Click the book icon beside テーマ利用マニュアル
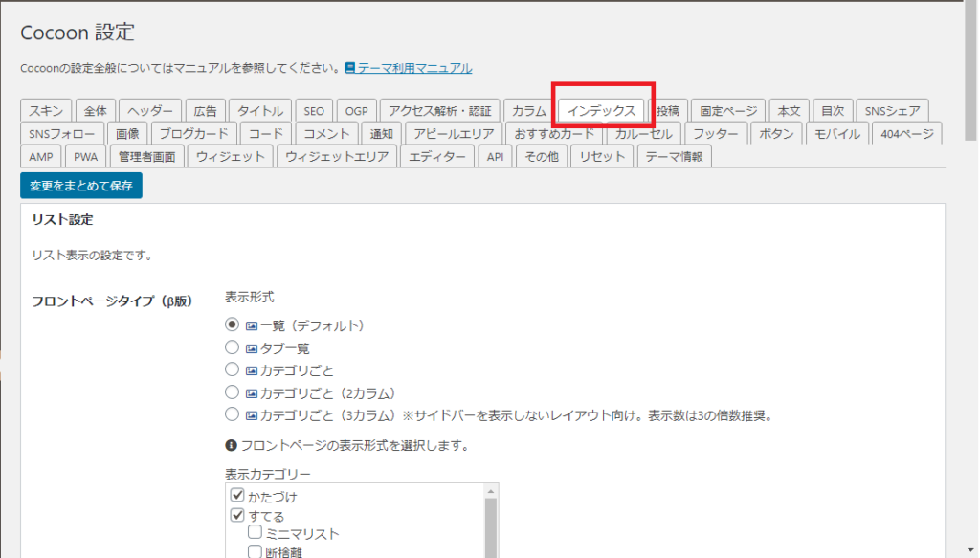 (x=350, y=67)
